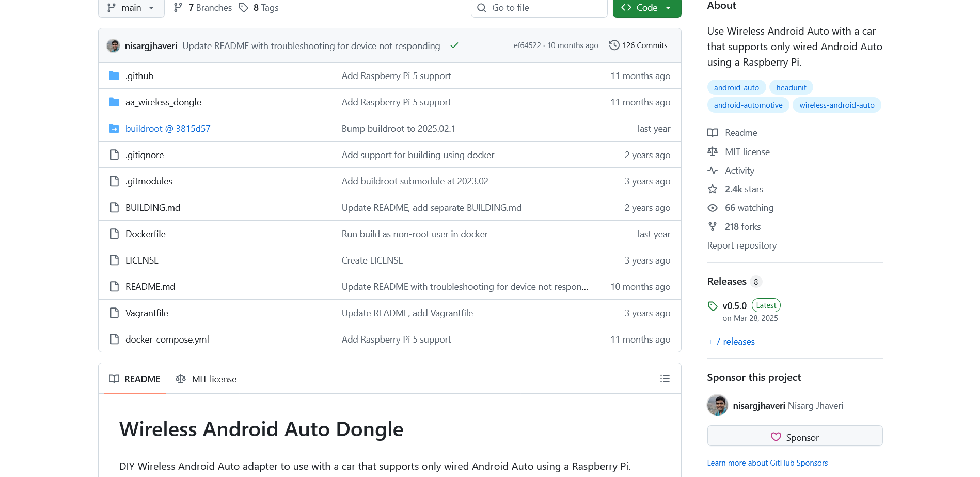The width and height of the screenshot is (980, 477).
Task: View the 8 Tags list
Action: (x=259, y=8)
